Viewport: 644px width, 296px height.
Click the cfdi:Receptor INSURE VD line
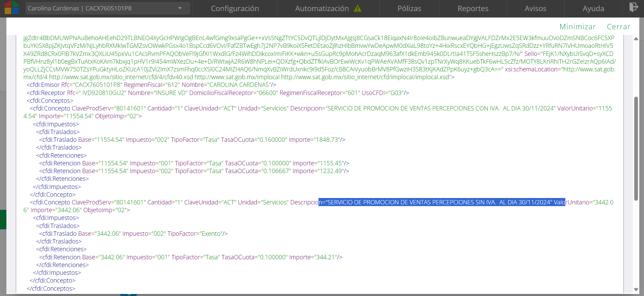[x=218, y=93]
